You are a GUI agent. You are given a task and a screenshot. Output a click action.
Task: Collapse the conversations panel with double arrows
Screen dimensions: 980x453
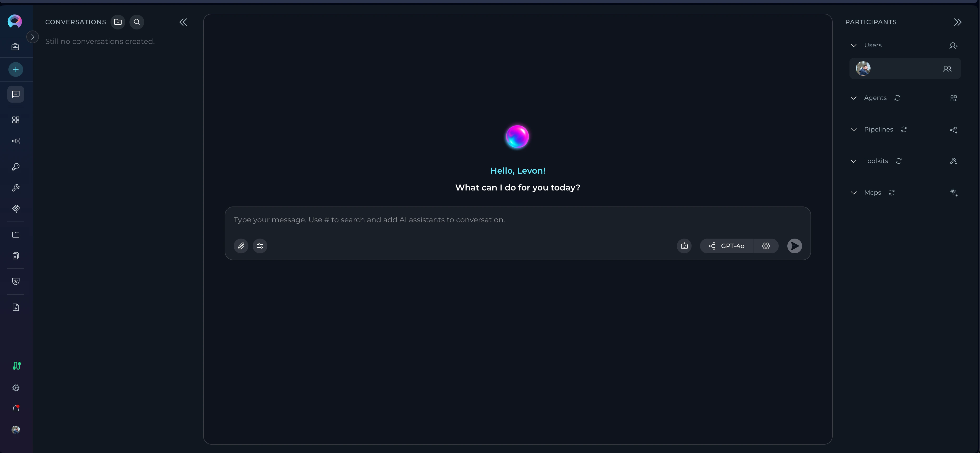183,22
